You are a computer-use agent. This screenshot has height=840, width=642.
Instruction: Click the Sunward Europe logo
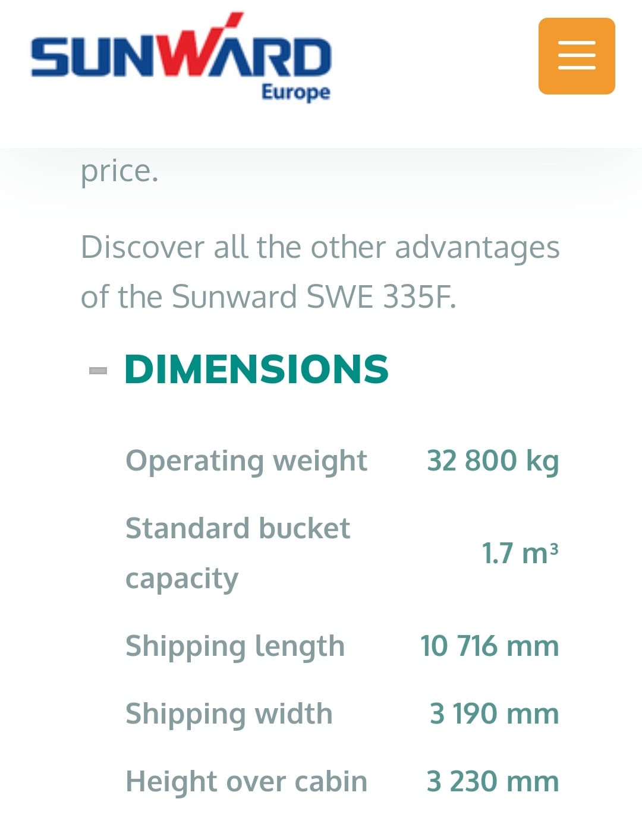(x=181, y=57)
